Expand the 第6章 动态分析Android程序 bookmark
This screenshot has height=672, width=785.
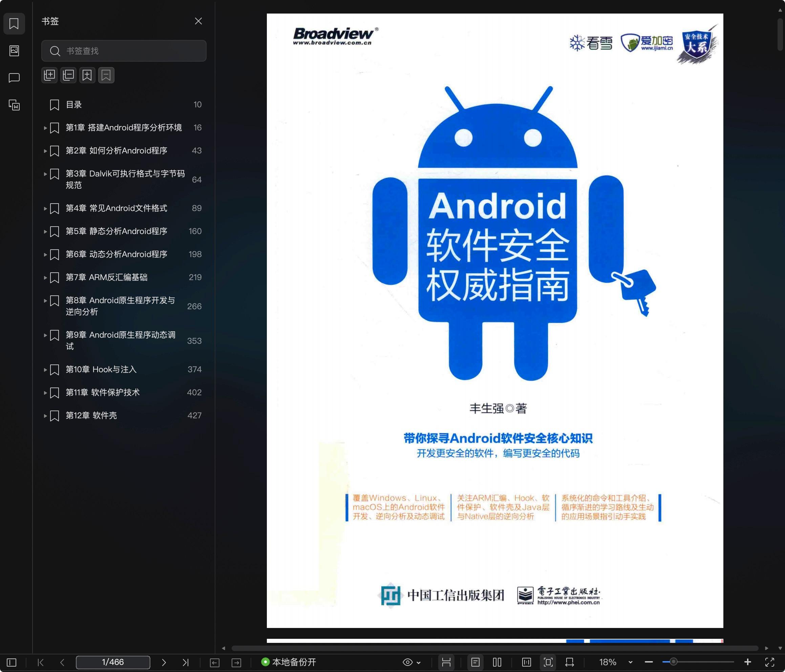pos(45,255)
